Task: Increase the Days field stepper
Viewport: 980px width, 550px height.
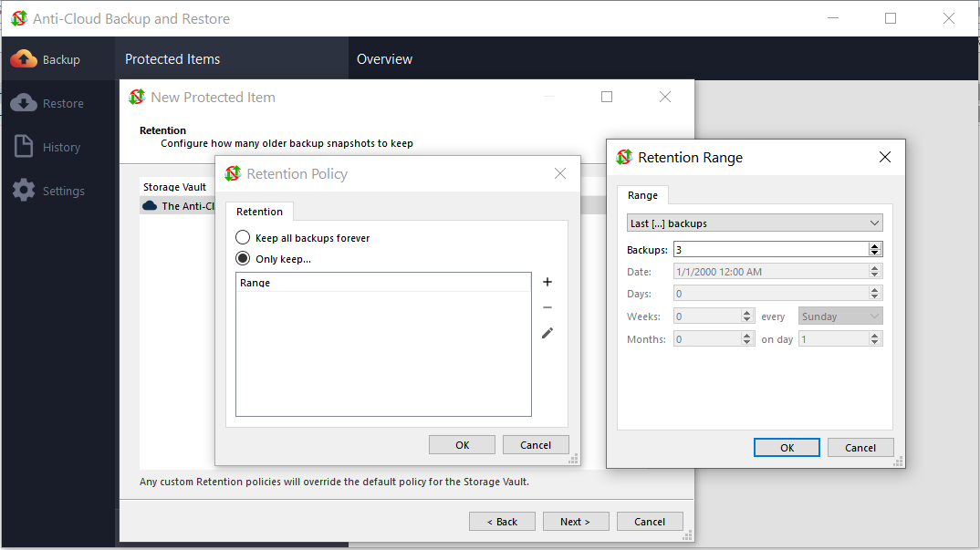Action: [875, 290]
